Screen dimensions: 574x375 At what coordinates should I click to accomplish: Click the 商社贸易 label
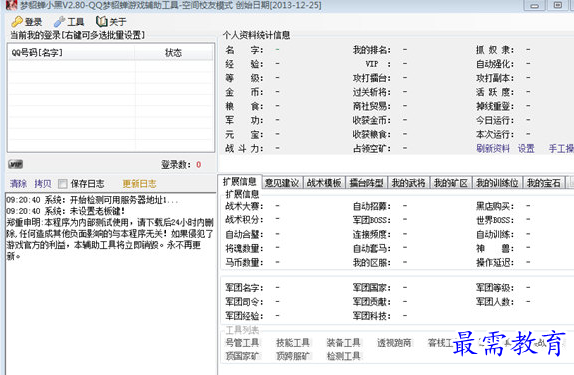[372, 106]
